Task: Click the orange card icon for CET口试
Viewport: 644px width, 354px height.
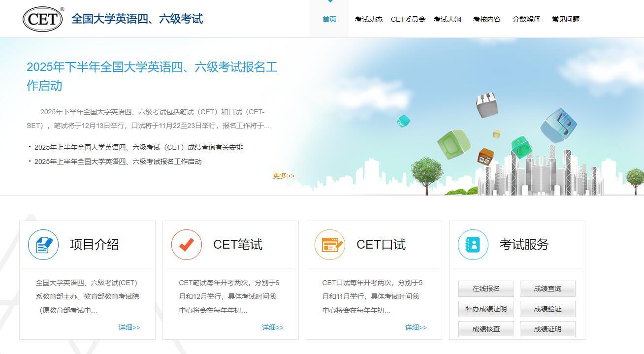Action: 330,244
